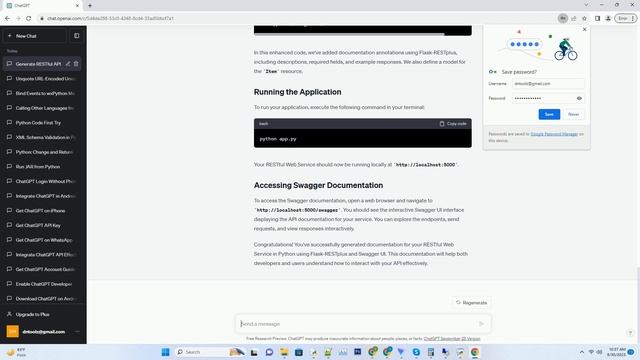
Task: Bookmark this page with star icon
Action: click(584, 18)
